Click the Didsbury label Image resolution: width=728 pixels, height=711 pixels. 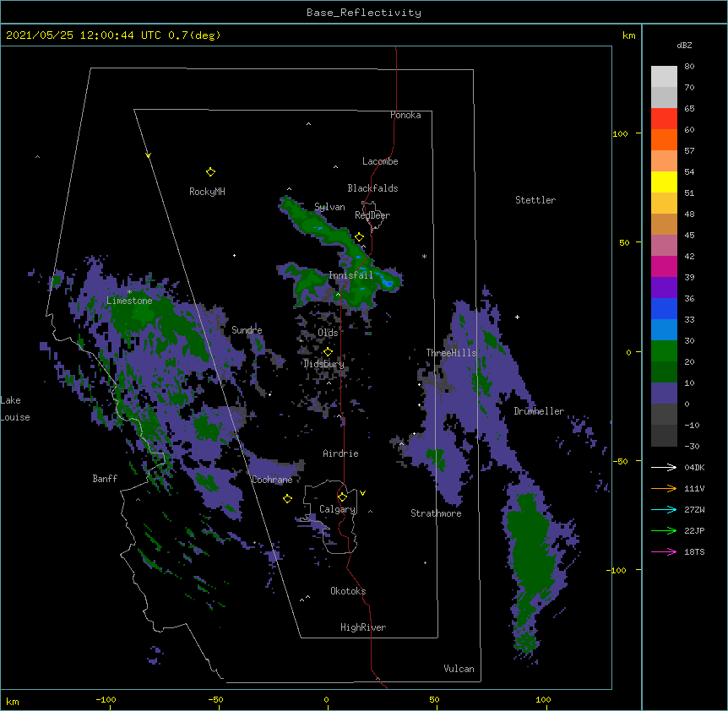pos(323,364)
